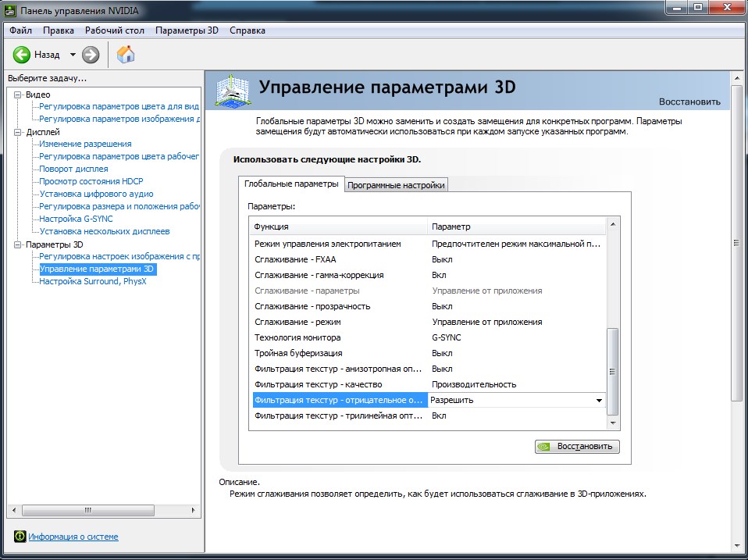
Task: Select Сглаживание - режим row
Action: [429, 322]
